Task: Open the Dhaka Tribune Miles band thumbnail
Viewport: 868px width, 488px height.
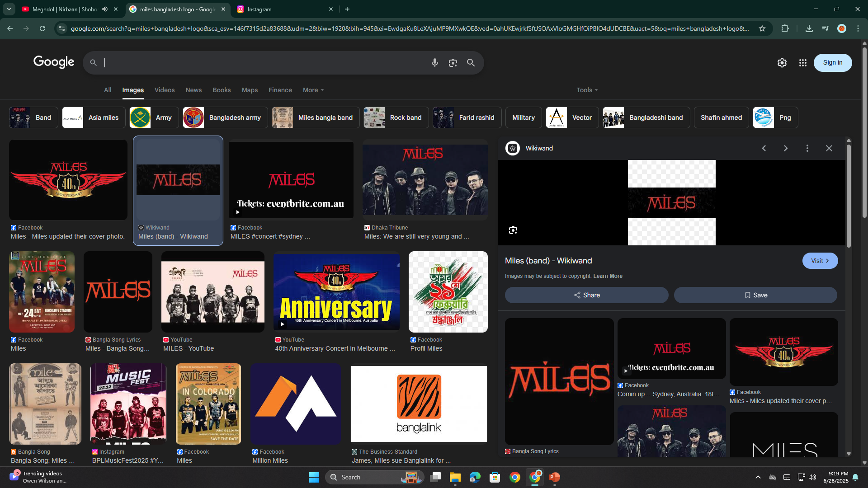Action: 425,180
